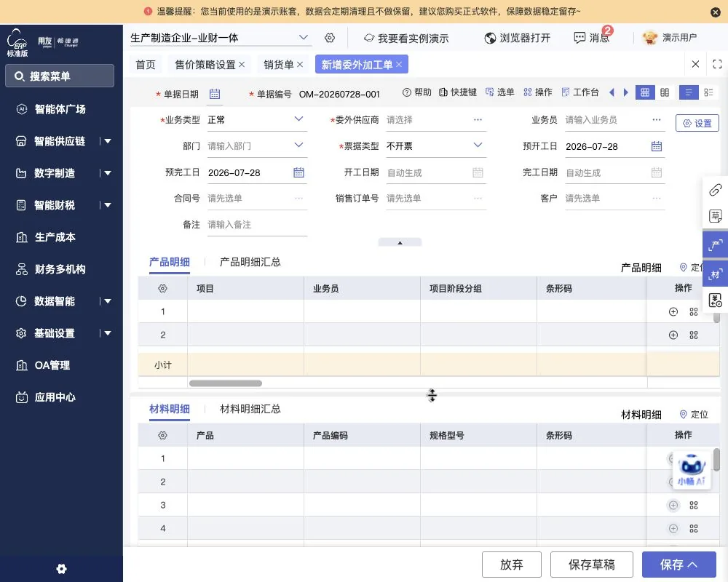The image size is (728, 582).
Task: Switch to two-column layout view
Action: 665,92
